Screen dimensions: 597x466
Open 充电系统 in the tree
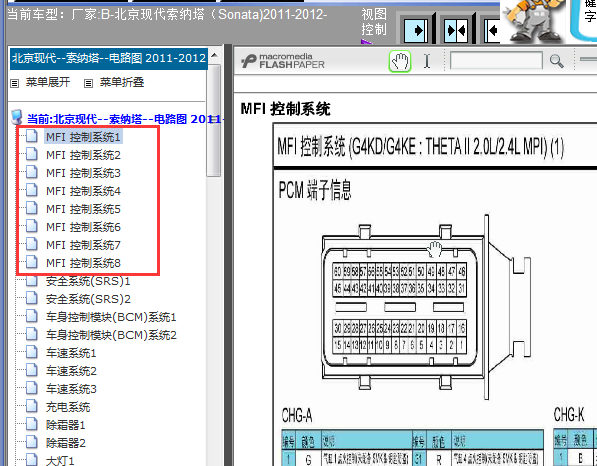[x=68, y=407]
